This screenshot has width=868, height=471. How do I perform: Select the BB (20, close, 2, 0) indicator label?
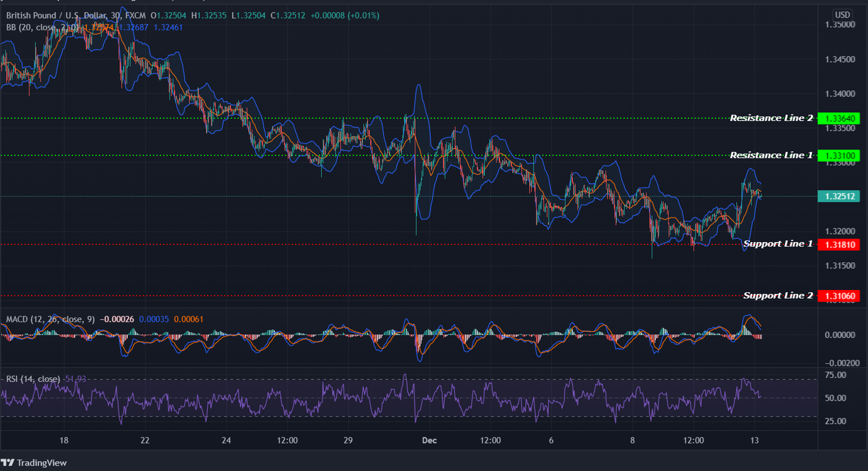click(42, 28)
